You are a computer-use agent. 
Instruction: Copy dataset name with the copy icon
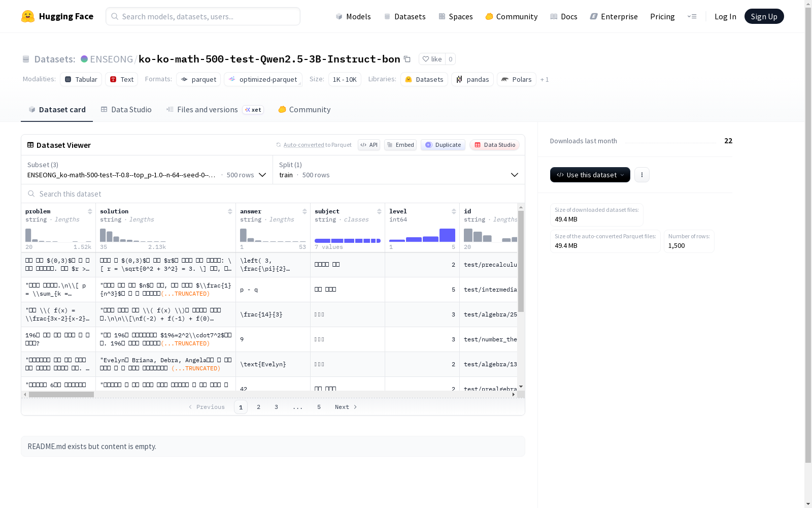(x=407, y=59)
